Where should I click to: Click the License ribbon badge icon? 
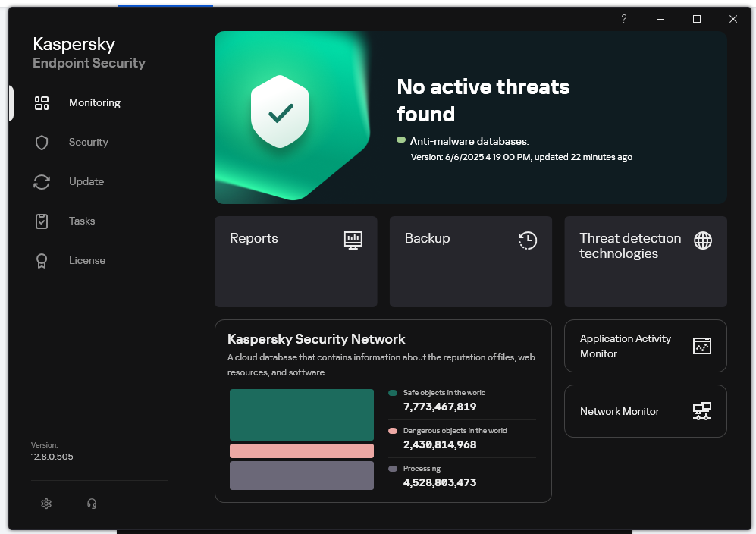coord(42,261)
